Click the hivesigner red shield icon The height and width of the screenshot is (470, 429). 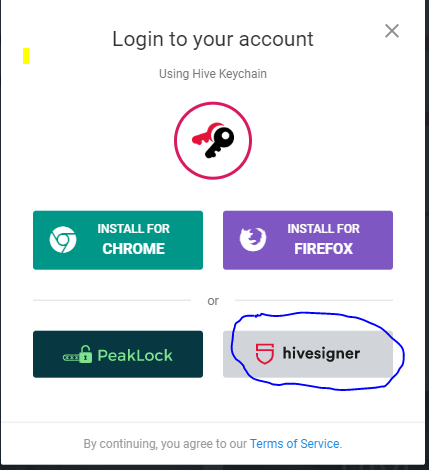pyautogui.click(x=265, y=354)
